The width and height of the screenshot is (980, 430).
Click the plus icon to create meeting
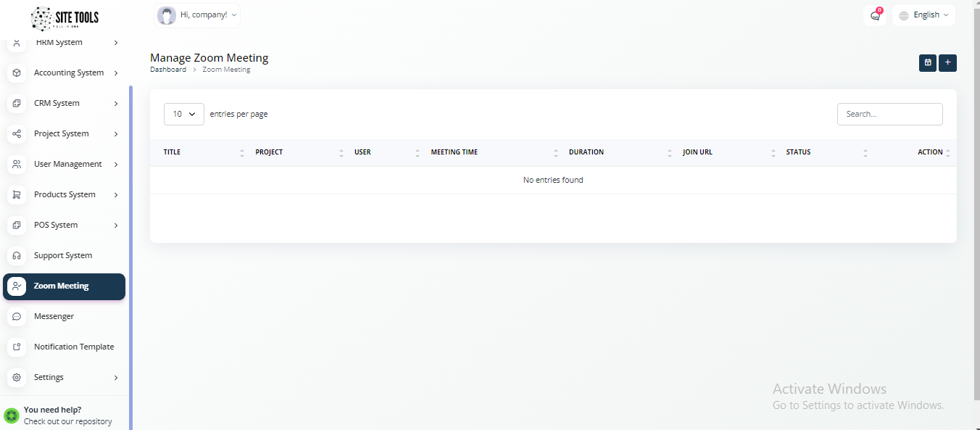(x=947, y=63)
